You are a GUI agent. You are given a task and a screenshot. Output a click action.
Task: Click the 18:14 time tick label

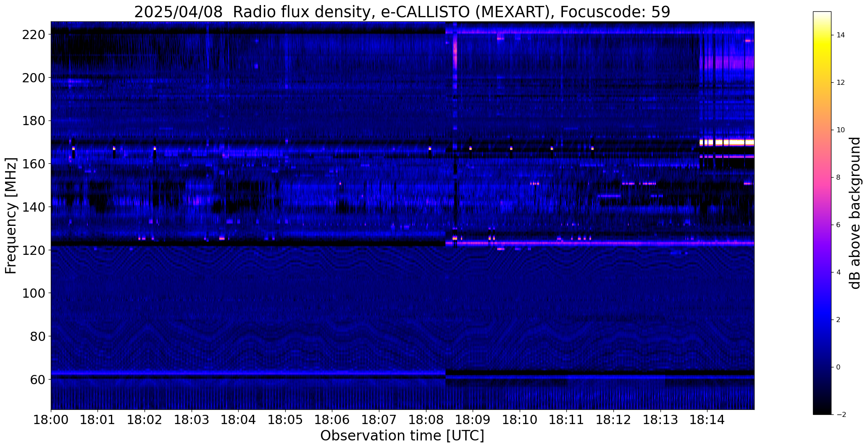point(708,419)
